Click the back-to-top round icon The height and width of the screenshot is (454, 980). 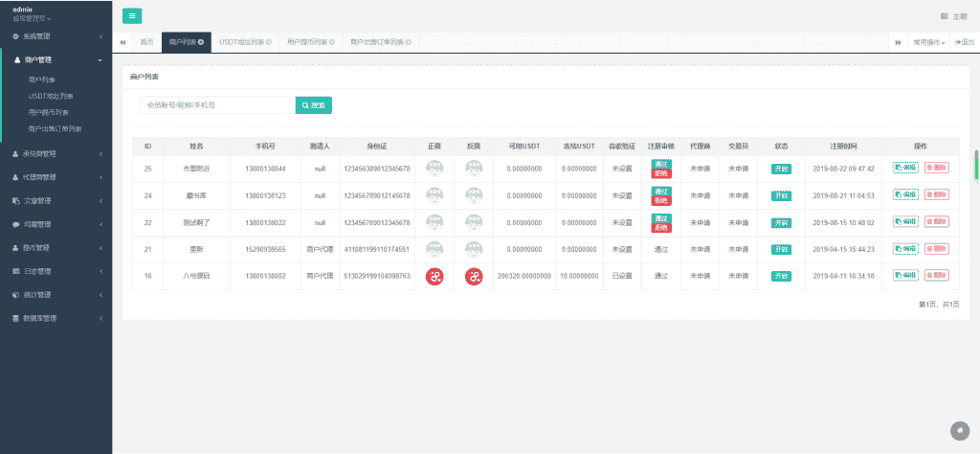click(x=959, y=430)
